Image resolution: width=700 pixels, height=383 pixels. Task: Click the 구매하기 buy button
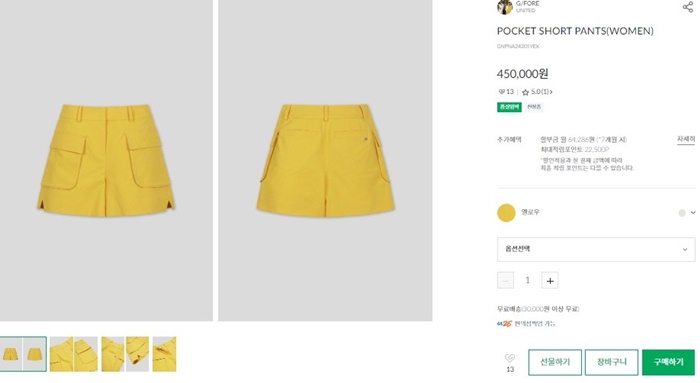click(x=668, y=362)
